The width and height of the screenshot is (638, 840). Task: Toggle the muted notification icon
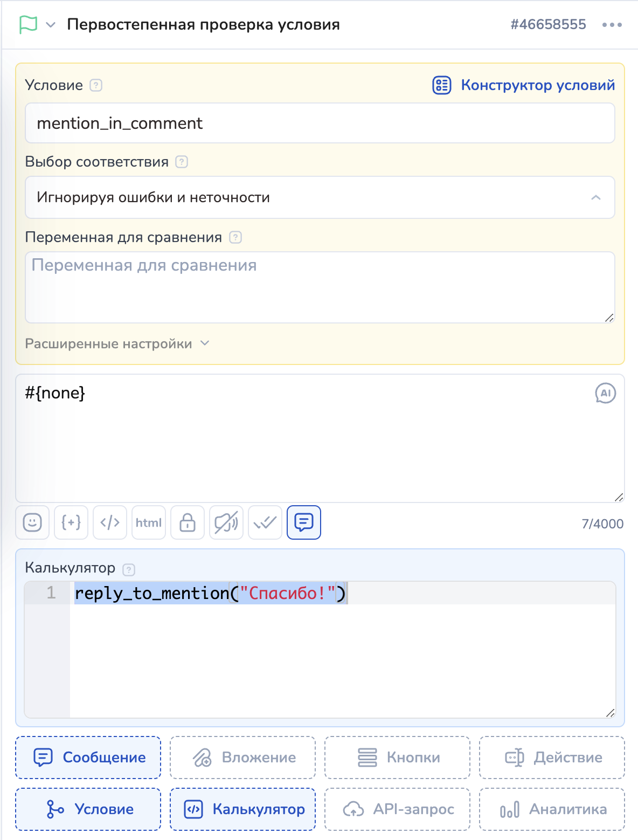pos(226,522)
